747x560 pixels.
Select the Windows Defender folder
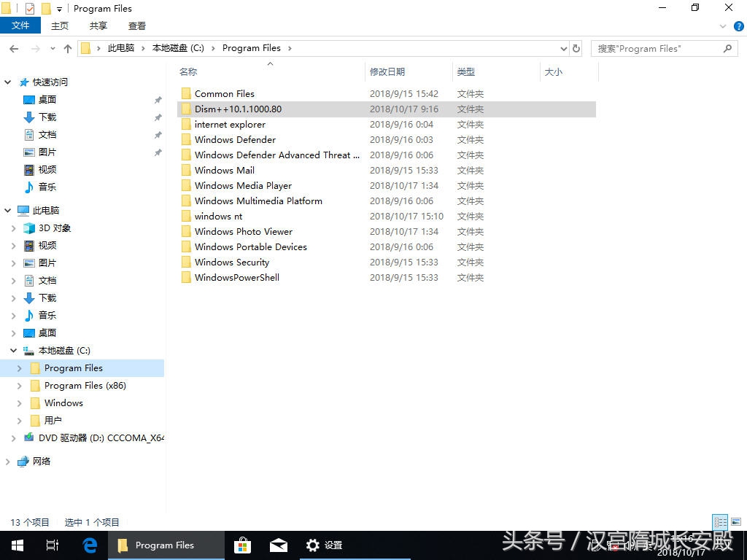click(235, 140)
